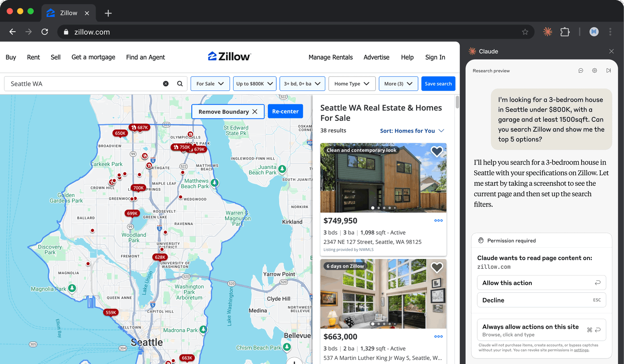Always allow actions on this site
Image resolution: width=624 pixels, height=364 pixels.
point(542,330)
